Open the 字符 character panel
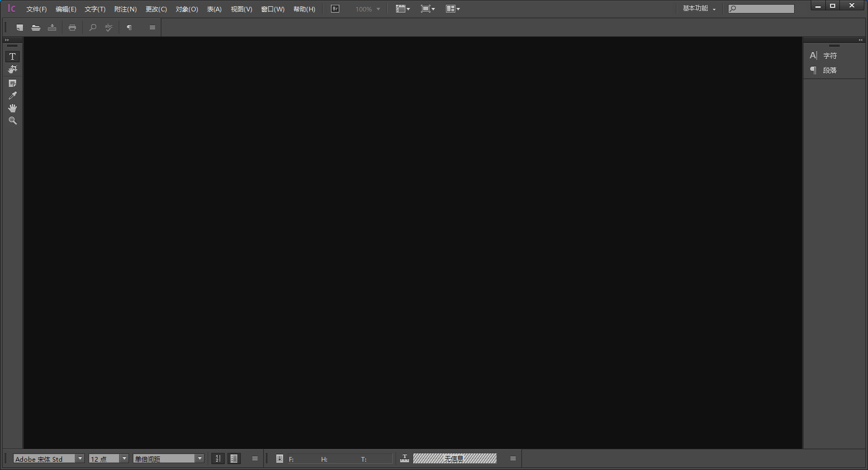Viewport: 868px width, 470px height. [830, 55]
